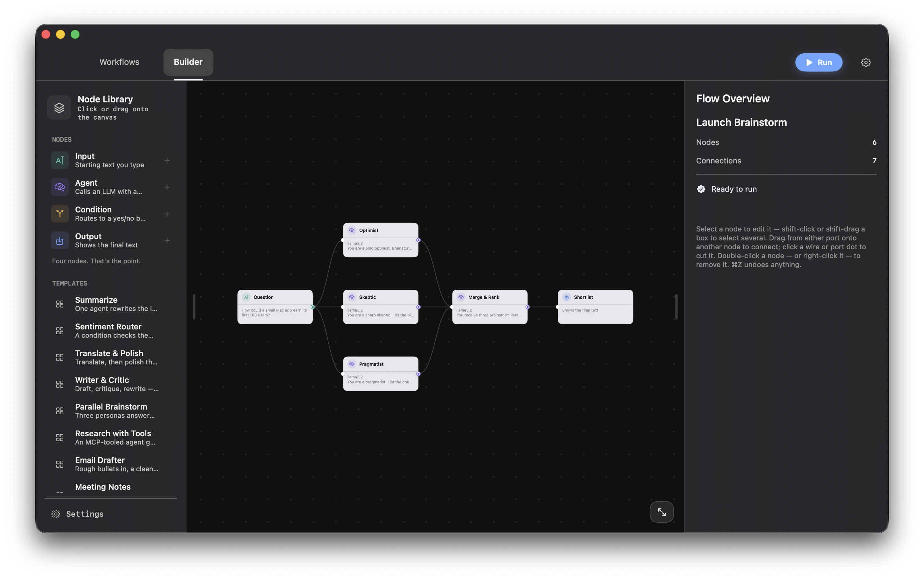Add a Condition node with its plus
Image resolution: width=924 pixels, height=580 pixels.
pos(167,214)
